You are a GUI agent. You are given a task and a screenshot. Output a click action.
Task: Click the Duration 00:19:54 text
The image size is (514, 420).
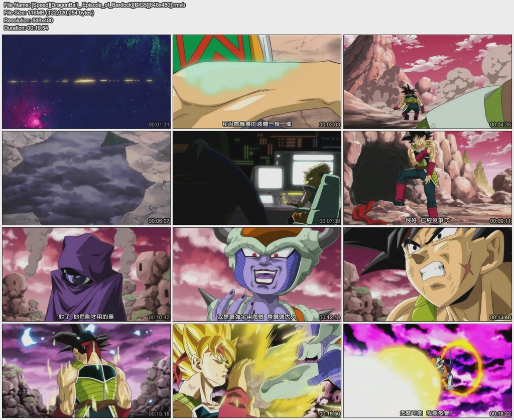(x=26, y=28)
